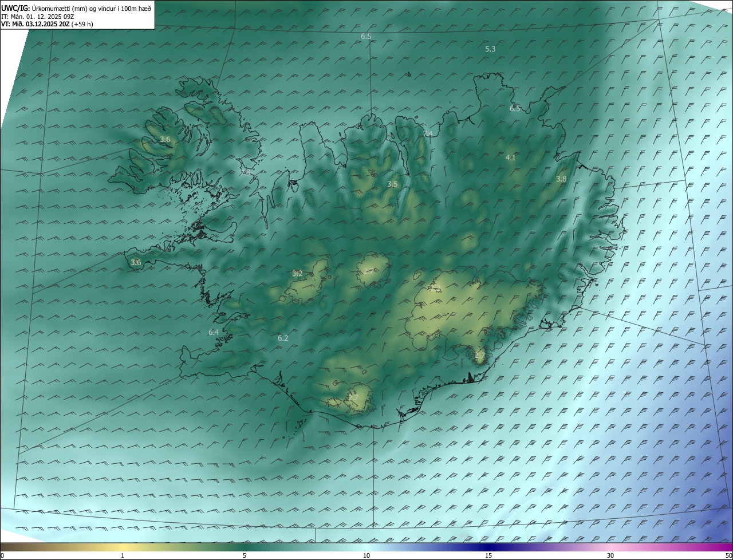Pick the yellow colorbar section near 1 mm
733x560 pixels.
(x=123, y=547)
